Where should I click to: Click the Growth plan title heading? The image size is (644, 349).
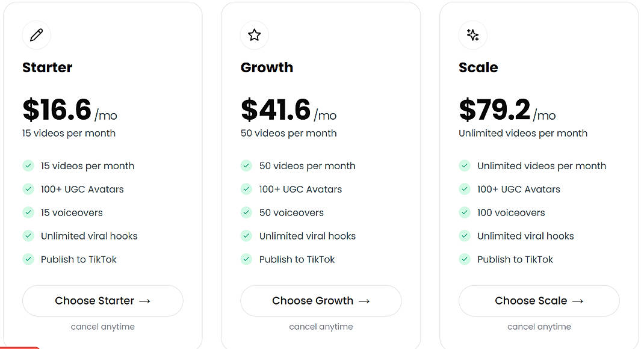[x=267, y=67]
